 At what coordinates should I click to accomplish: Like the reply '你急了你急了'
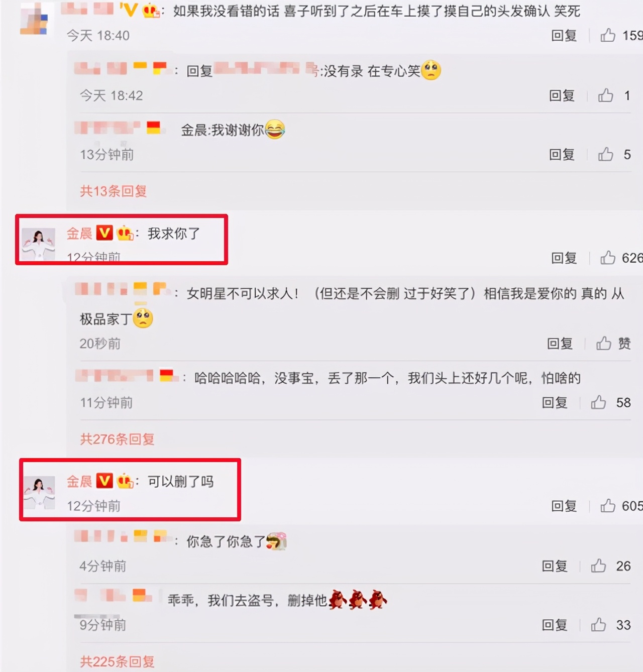point(598,566)
